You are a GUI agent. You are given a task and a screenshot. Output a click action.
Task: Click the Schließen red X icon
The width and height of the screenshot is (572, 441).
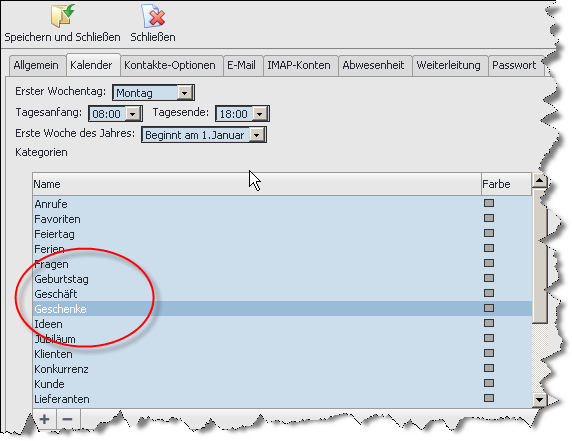click(153, 16)
